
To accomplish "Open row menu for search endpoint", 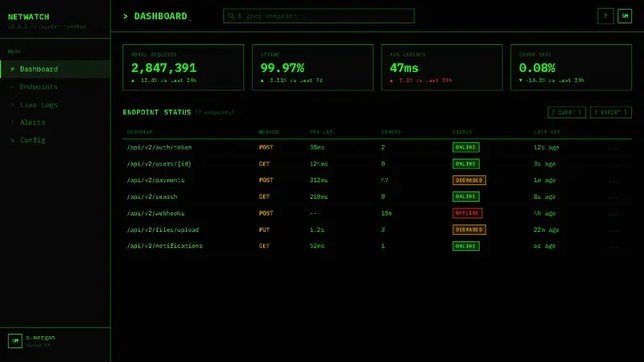I will point(613,197).
